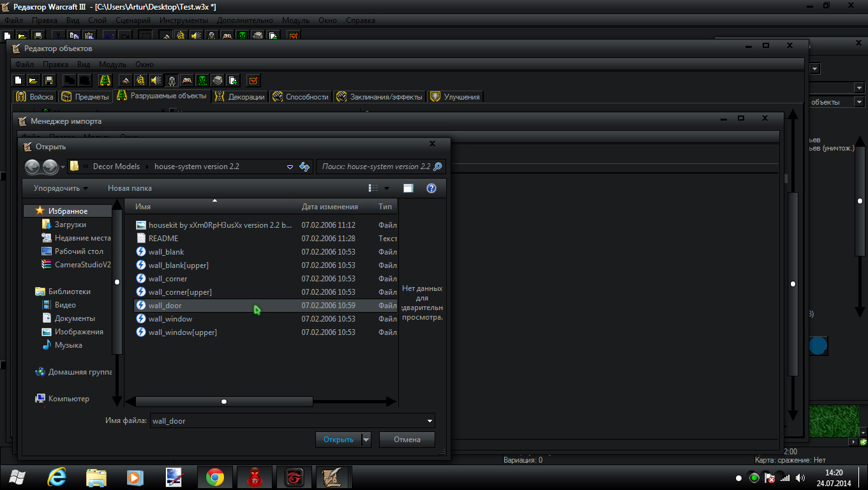Cancel the Open dialog with Отмена
This screenshot has width=868, height=490.
[x=407, y=440]
